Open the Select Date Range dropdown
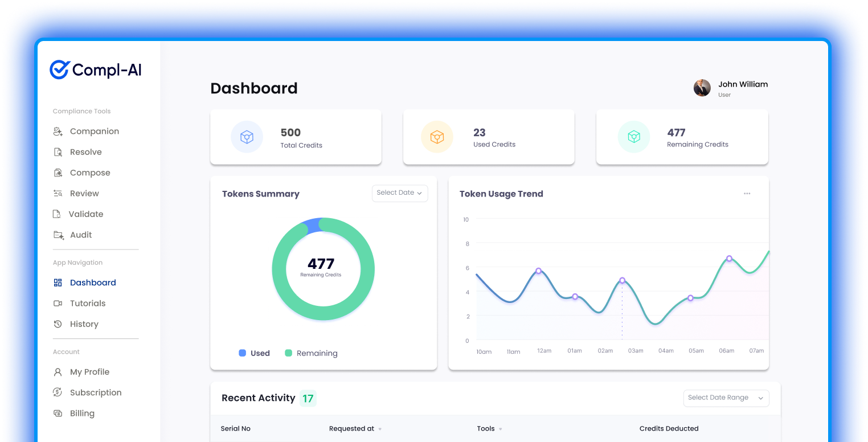The width and height of the screenshot is (868, 442). point(726,398)
